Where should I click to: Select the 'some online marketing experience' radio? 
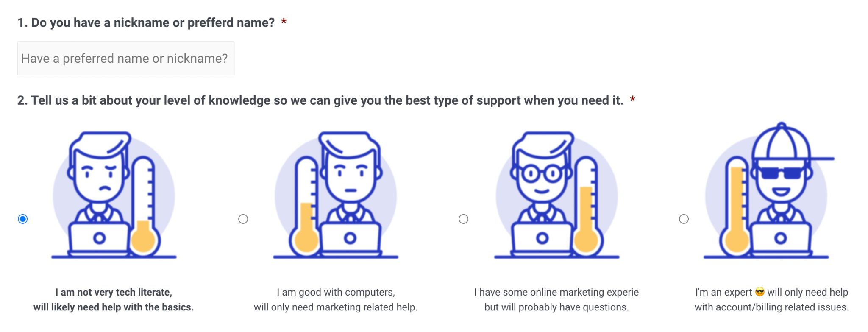[x=463, y=219]
